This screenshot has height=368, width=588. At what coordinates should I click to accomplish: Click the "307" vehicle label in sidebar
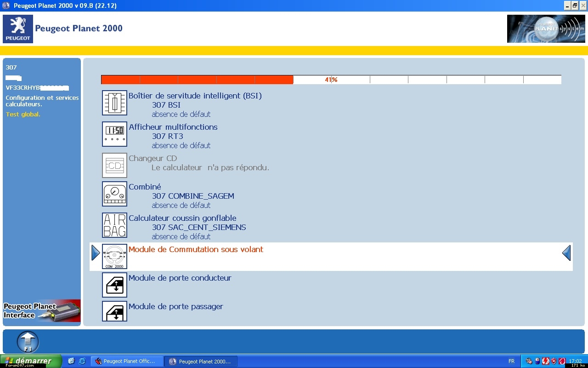[x=11, y=68]
